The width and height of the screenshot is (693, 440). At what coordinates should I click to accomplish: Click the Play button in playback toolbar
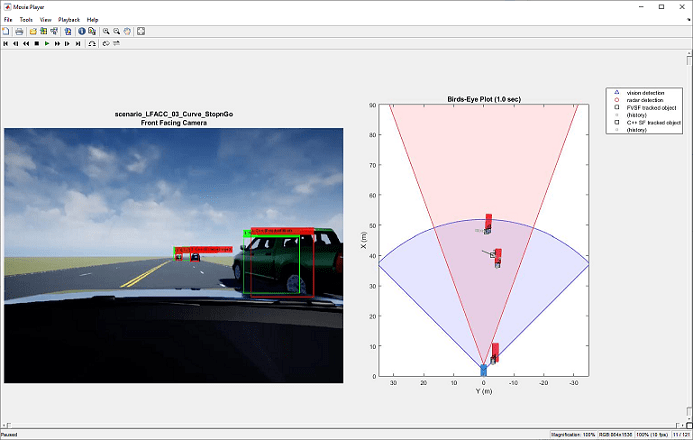tap(47, 44)
